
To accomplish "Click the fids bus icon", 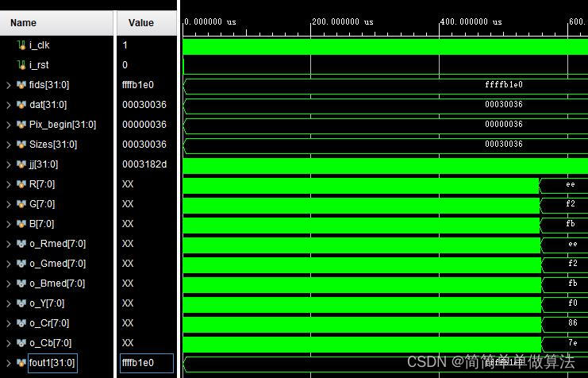I will (21, 85).
